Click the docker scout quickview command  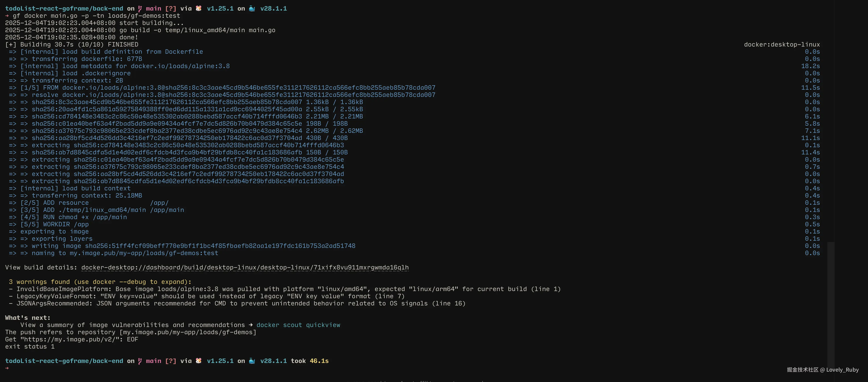pos(298,325)
